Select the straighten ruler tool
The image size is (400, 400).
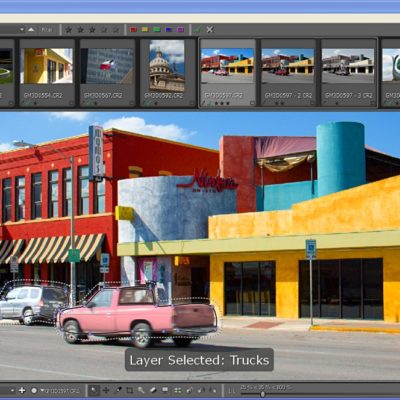[153, 390]
